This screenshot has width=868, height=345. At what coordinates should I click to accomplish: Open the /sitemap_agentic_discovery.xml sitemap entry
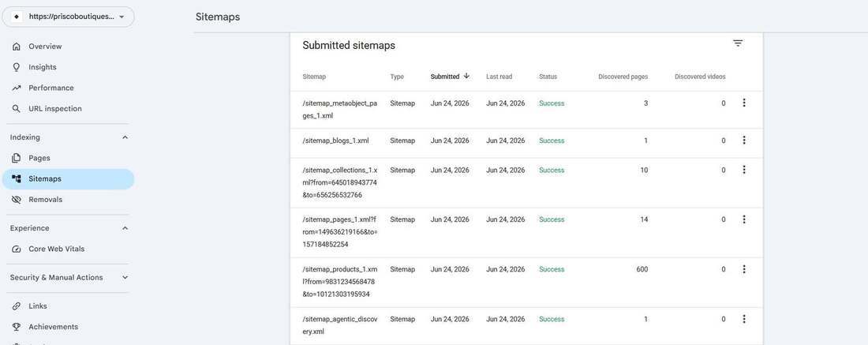339,325
